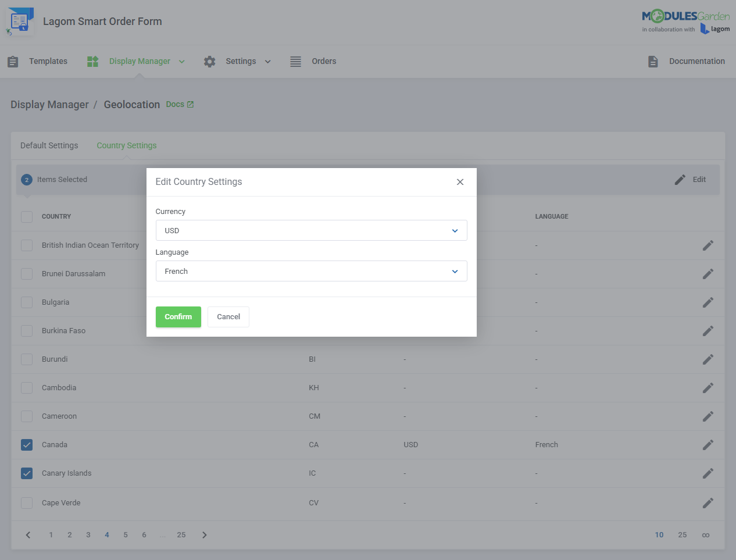
Task: Expand the Settings menu chevron
Action: [267, 62]
